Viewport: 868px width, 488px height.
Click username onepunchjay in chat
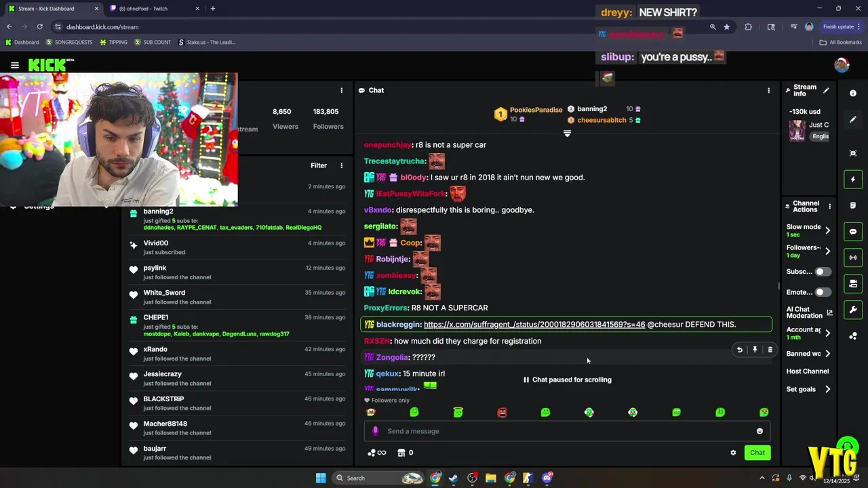click(387, 145)
